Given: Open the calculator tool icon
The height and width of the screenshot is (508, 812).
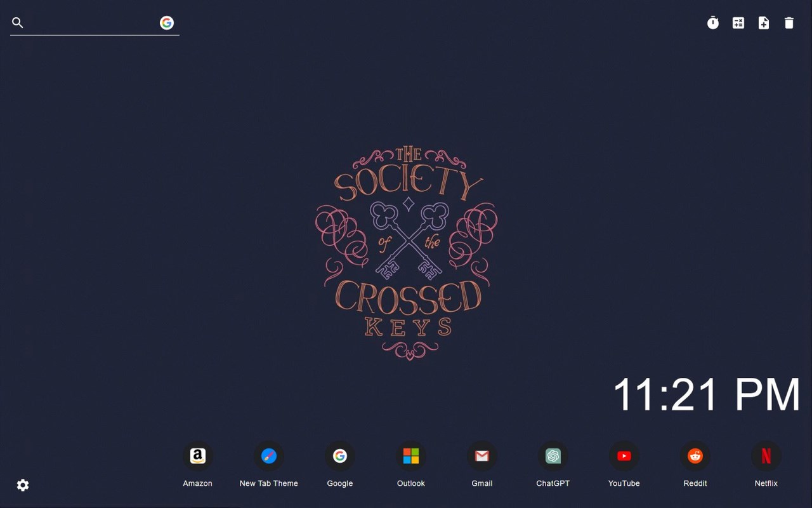Looking at the screenshot, I should (x=738, y=23).
